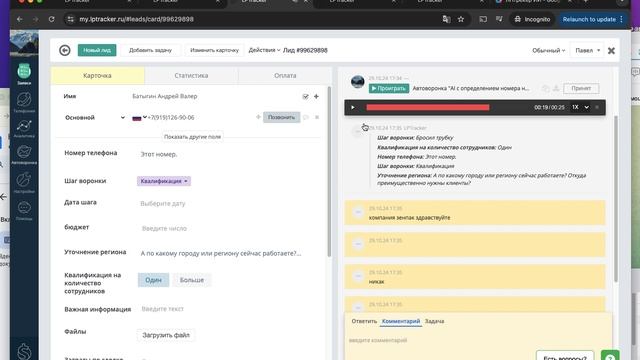
Task: Click the Есть вопросы? button
Action: 565,356
